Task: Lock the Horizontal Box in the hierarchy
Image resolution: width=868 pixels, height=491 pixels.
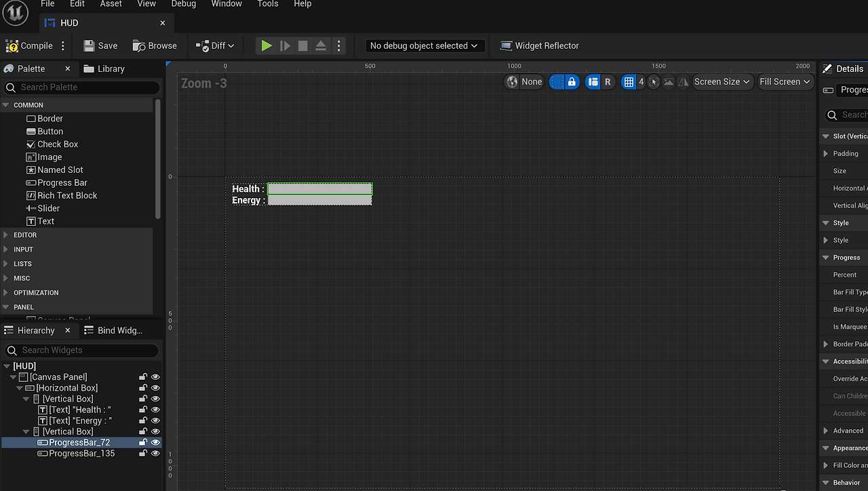Action: (142, 387)
